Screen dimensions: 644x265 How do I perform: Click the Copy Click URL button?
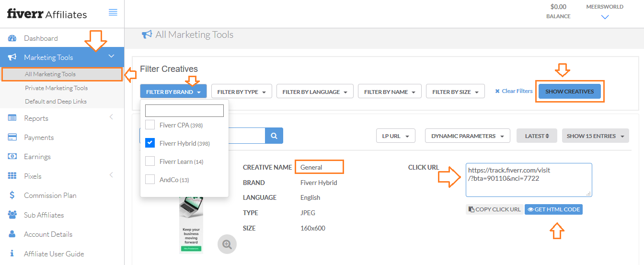(x=494, y=209)
